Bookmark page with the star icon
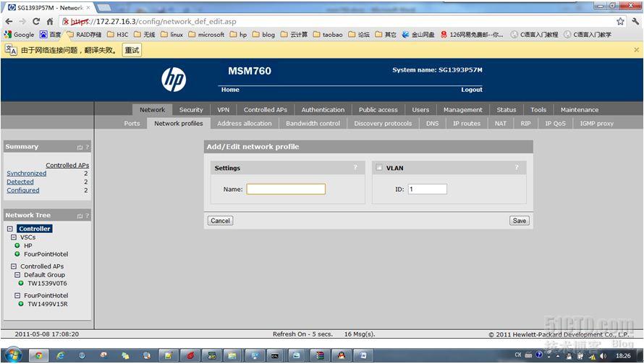Screen dimensions: 644x364 [x=620, y=22]
